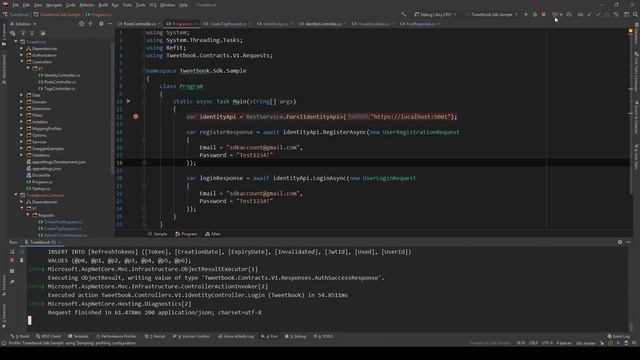Image resolution: width=640 pixels, height=360 pixels.
Task: Click the Program breadcrumb below the editor
Action: [x=186, y=234]
